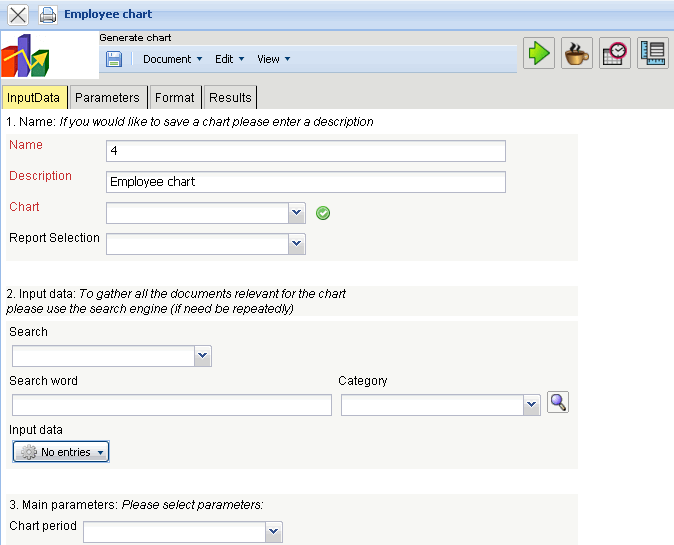Click the green arrow generate icon
The image size is (674, 545).
[x=540, y=53]
